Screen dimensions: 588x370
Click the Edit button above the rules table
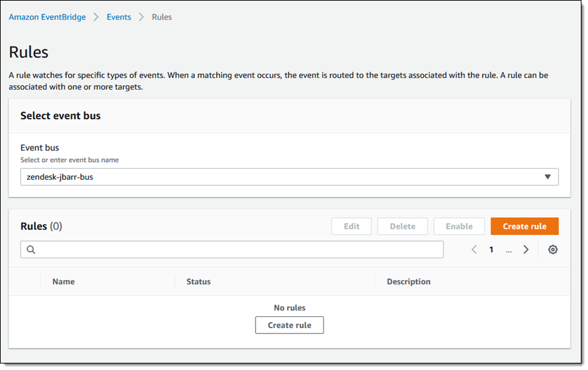351,226
